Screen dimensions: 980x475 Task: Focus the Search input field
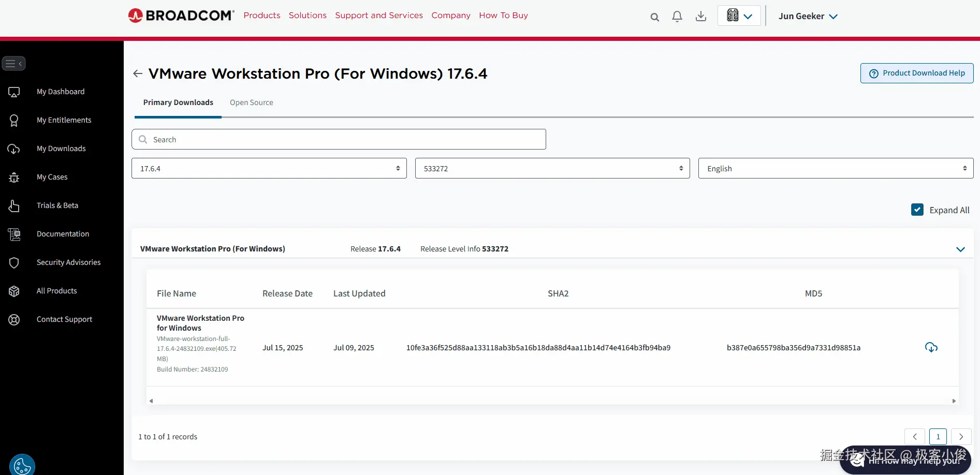pyautogui.click(x=339, y=139)
